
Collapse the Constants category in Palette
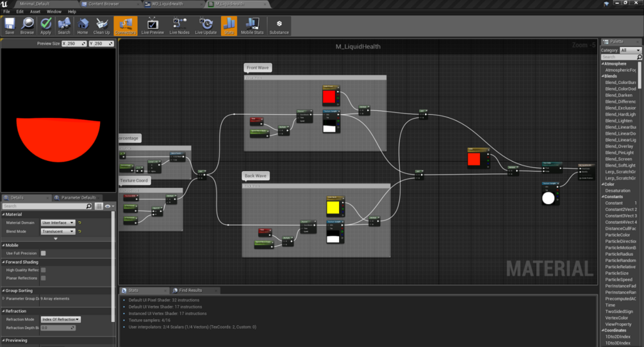[603, 197]
